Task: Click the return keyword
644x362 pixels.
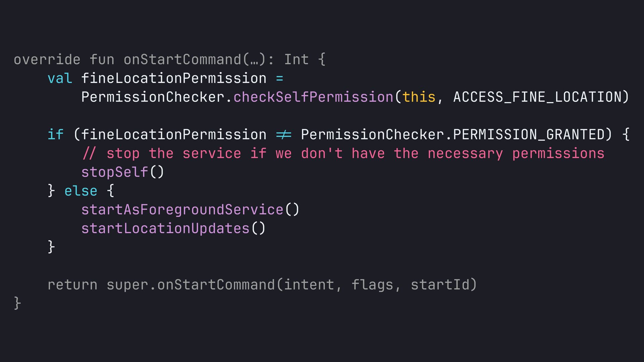Action: [72, 285]
